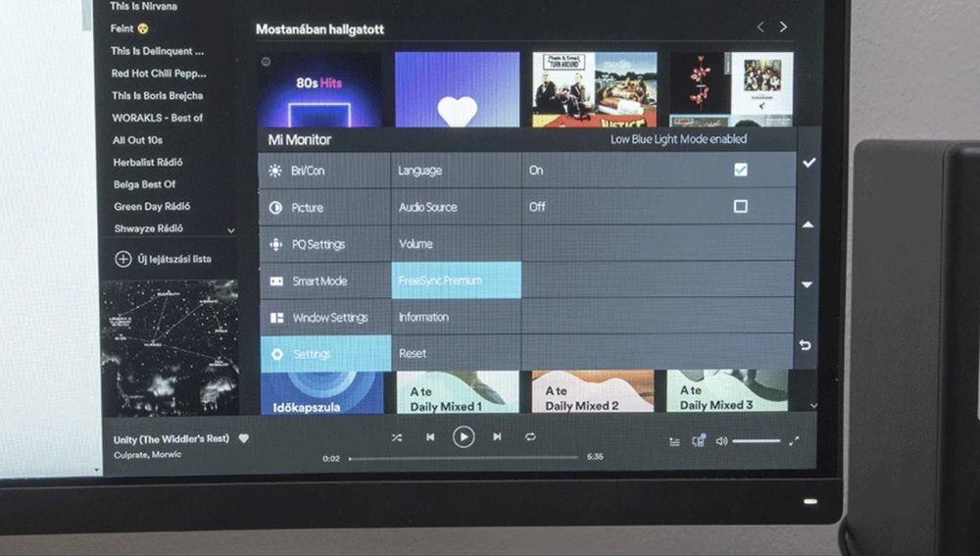This screenshot has height=556, width=980.
Task: Open the Language menu item
Action: [x=457, y=170]
